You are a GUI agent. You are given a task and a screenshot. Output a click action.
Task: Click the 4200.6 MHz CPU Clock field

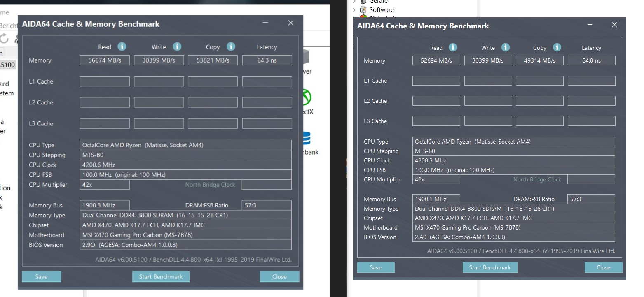tap(185, 165)
